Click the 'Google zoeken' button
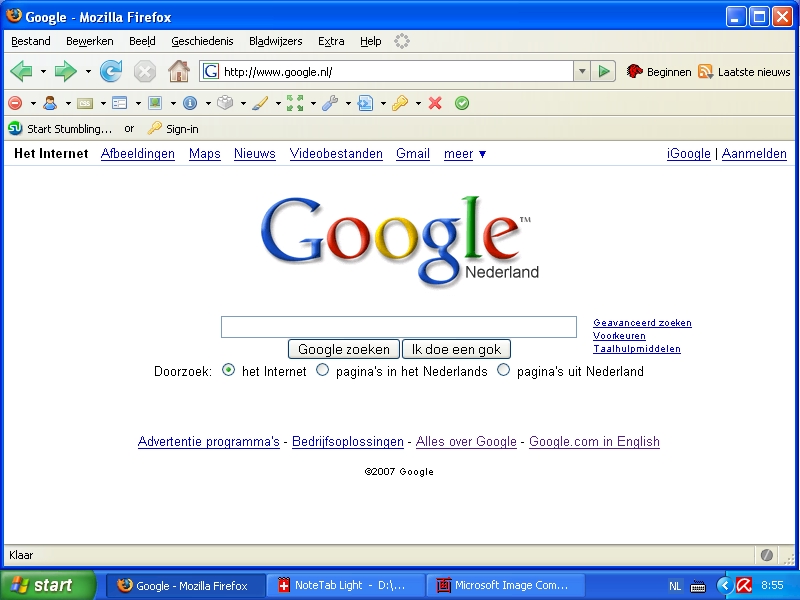 pos(344,349)
